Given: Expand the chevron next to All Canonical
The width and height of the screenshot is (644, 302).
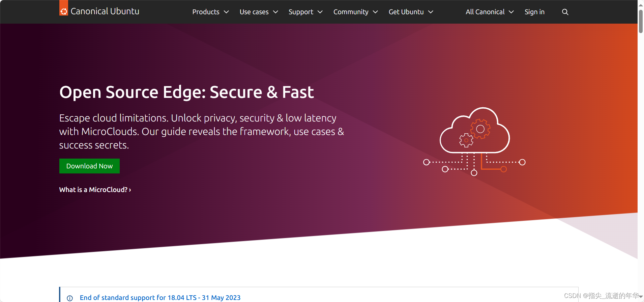Looking at the screenshot, I should pyautogui.click(x=511, y=12).
